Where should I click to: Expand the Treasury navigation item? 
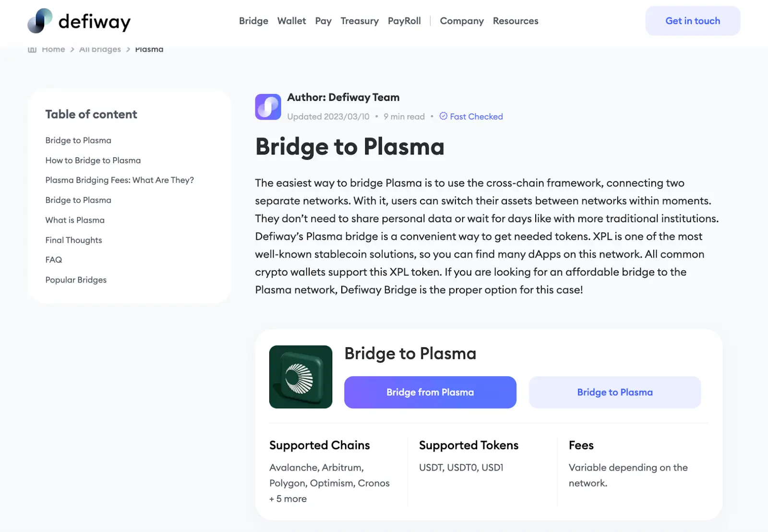click(359, 21)
